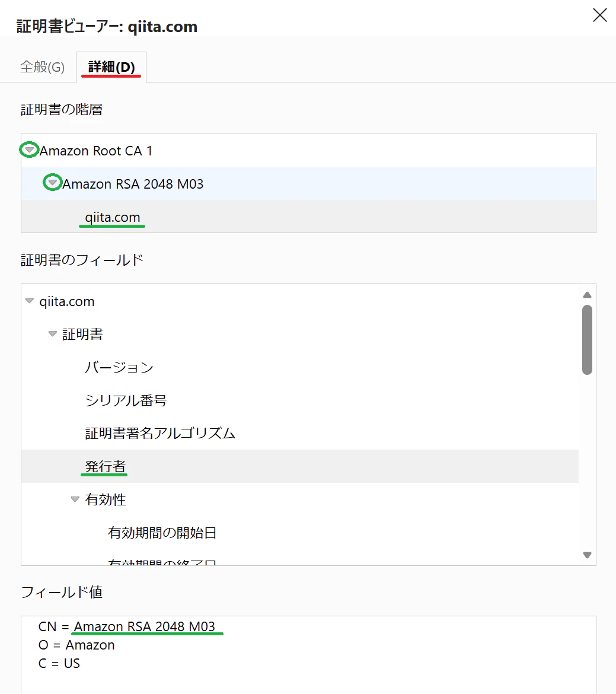Switch to the 全般(G) tab
The height and width of the screenshot is (694, 616).
(42, 67)
